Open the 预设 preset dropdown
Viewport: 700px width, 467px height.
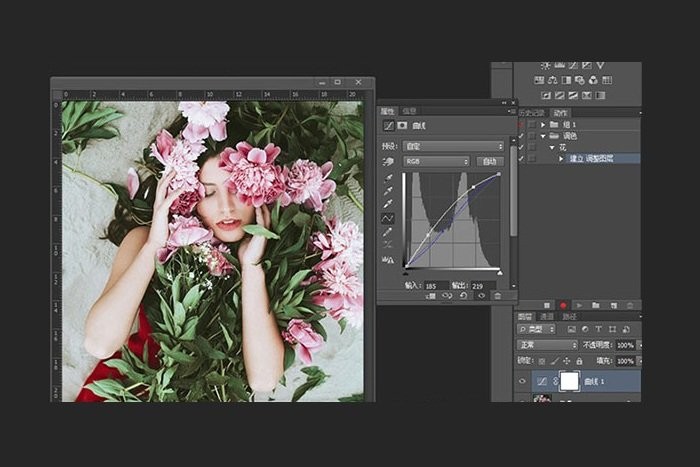point(451,144)
